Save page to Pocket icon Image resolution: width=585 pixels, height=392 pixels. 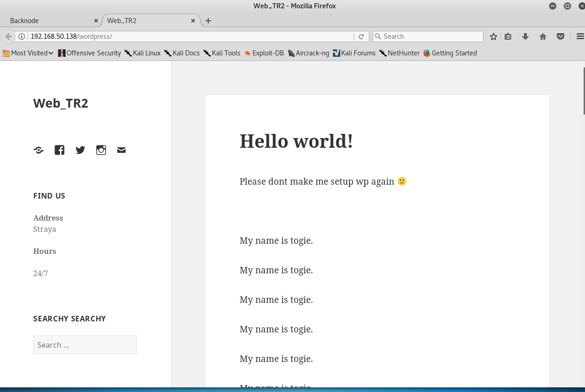tap(560, 36)
